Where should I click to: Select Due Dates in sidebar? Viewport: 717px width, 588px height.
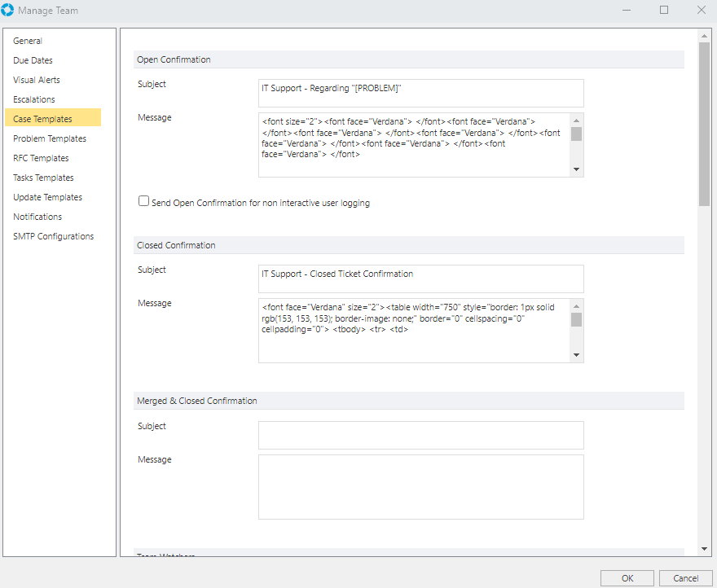(x=33, y=60)
